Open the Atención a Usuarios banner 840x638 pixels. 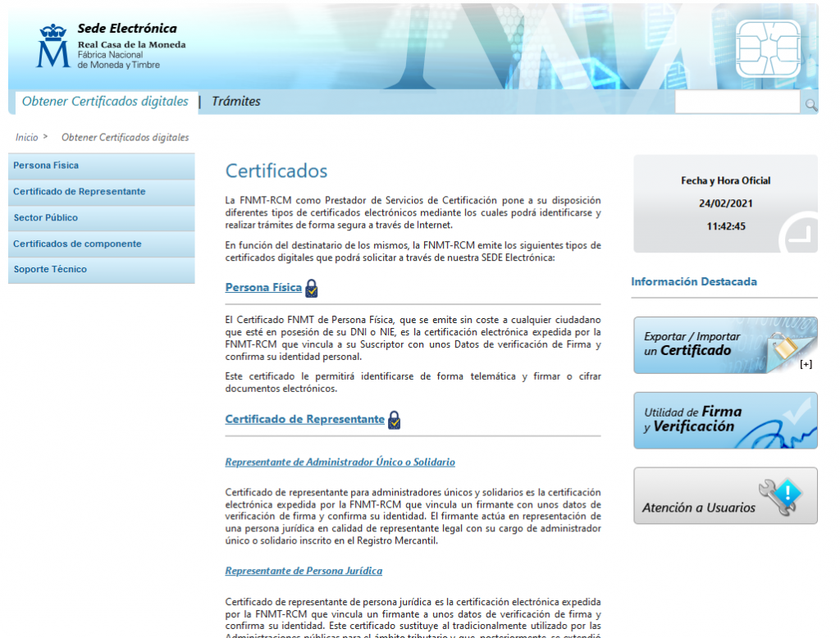pos(725,495)
